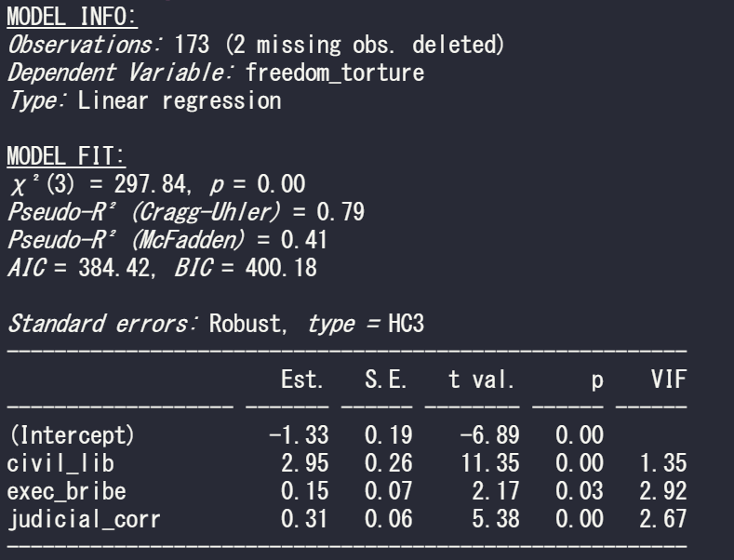Click the Linear regression type text
Viewport: 734px width, 560px height.
click(x=179, y=99)
